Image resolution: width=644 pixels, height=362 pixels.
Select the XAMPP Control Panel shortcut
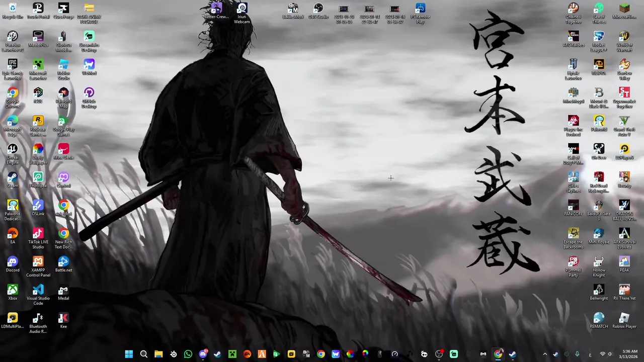[38, 267]
